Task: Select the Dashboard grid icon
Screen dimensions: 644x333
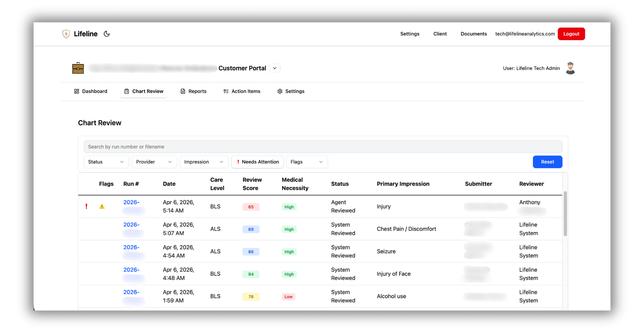Action: [76, 91]
